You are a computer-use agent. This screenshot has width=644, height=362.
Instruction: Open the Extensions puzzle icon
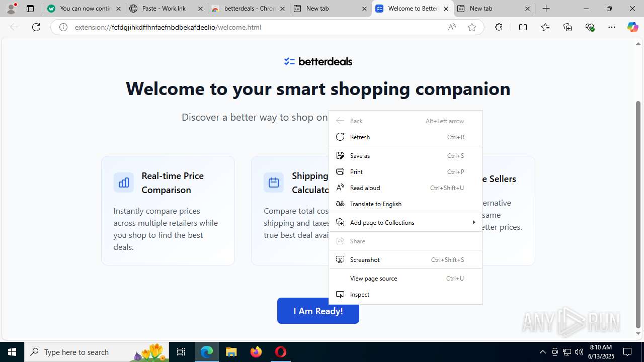(x=499, y=27)
